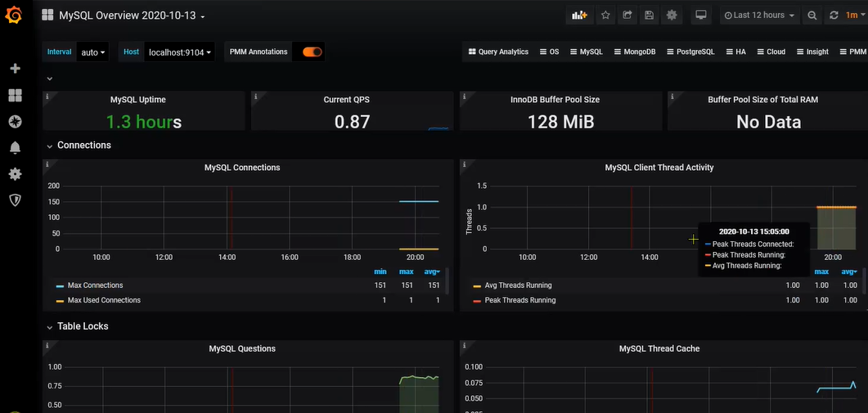Sort MySQL Connections legend by min
The image size is (868, 413).
(380, 272)
